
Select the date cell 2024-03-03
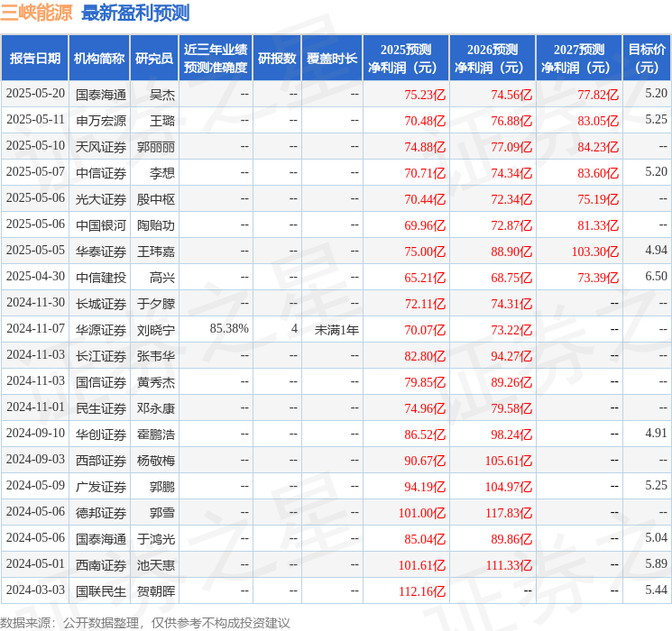pos(35,590)
